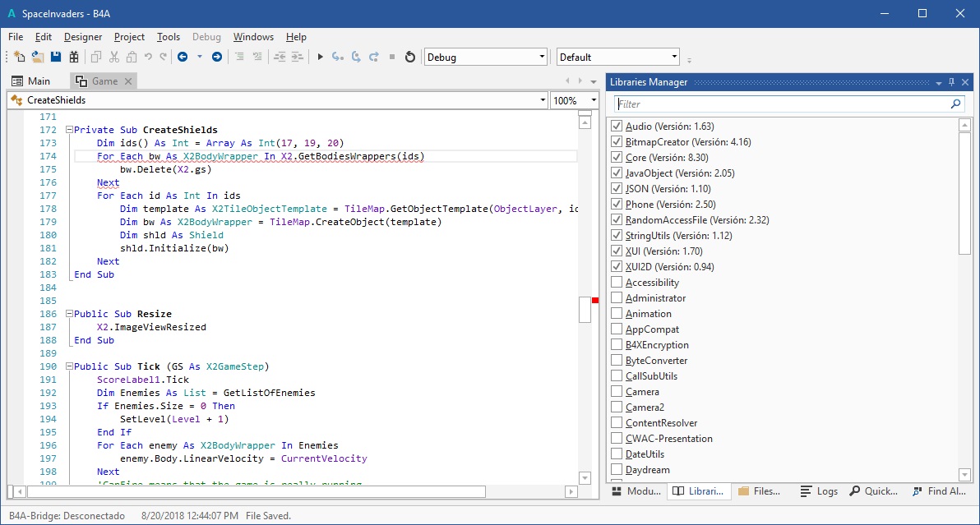Screen dimensions: 980x525
Task: Open the Designer menu
Action: (x=83, y=37)
